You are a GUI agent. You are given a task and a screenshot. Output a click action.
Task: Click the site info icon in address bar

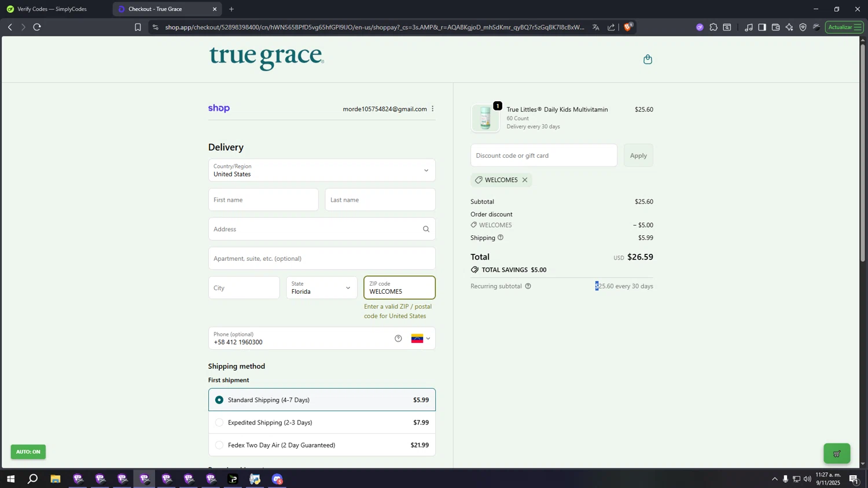(155, 27)
